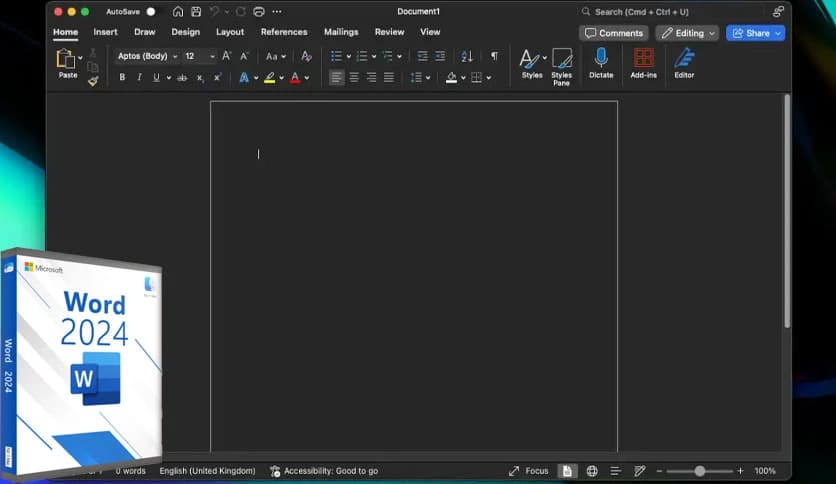The image size is (836, 484).
Task: Open the Draw tab
Action: click(x=144, y=32)
